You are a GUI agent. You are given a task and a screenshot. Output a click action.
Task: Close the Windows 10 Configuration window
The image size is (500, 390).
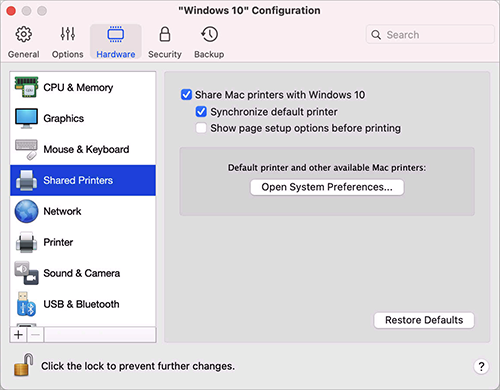click(x=11, y=11)
